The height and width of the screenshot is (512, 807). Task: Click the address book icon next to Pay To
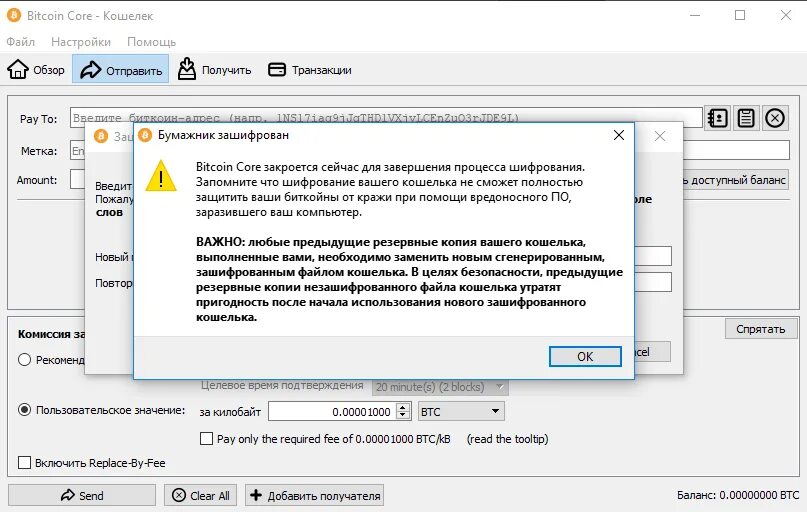(x=717, y=118)
